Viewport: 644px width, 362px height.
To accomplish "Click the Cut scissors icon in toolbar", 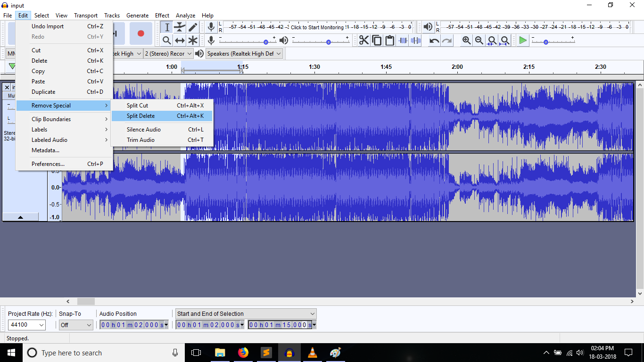I will (364, 41).
